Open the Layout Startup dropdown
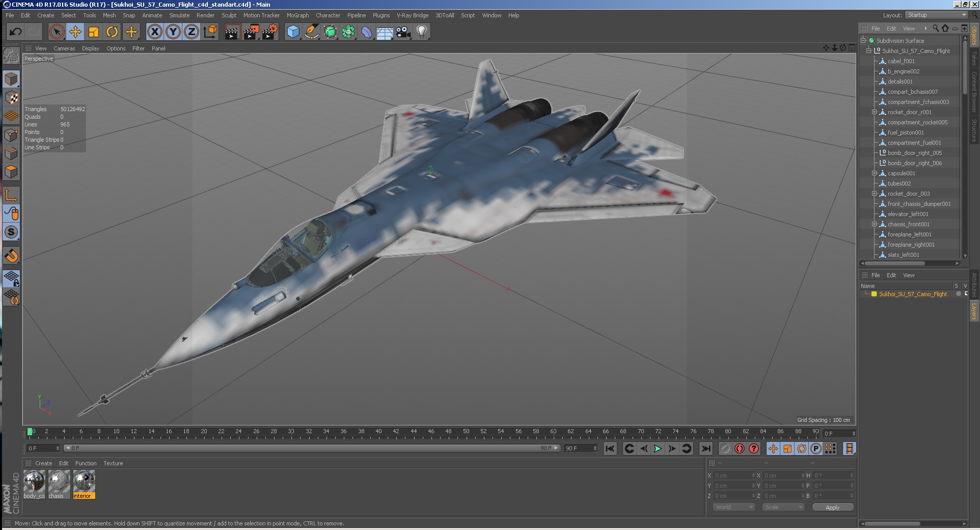 pyautogui.click(x=937, y=15)
